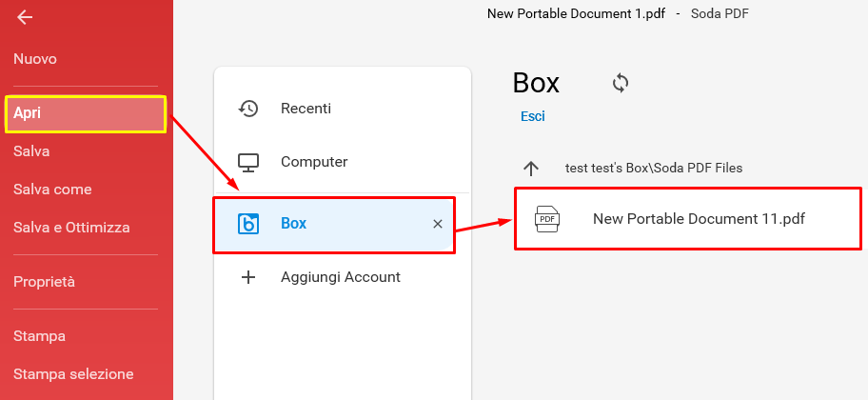This screenshot has width=868, height=400.
Task: Click the Computer monitor icon
Action: (248, 162)
